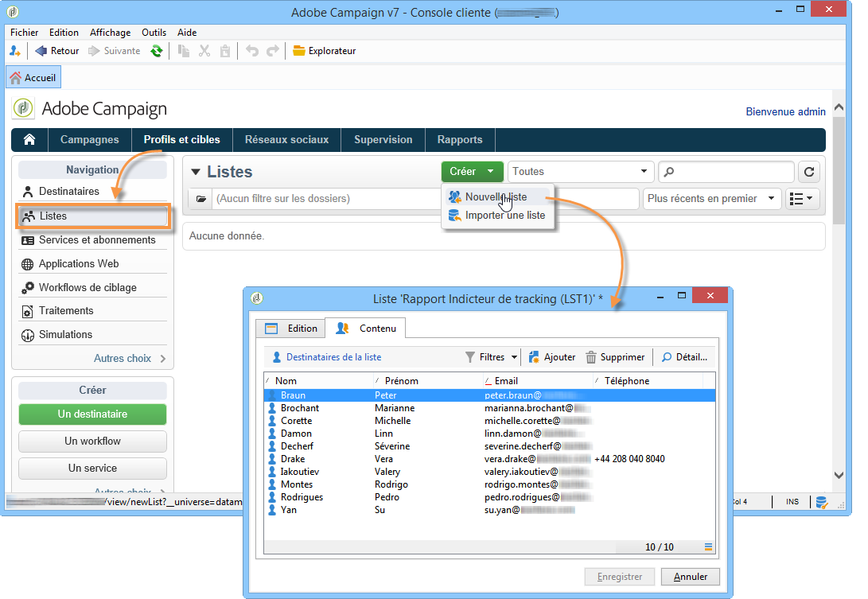Open the Rapports tab
The width and height of the screenshot is (868, 599).
(x=460, y=139)
